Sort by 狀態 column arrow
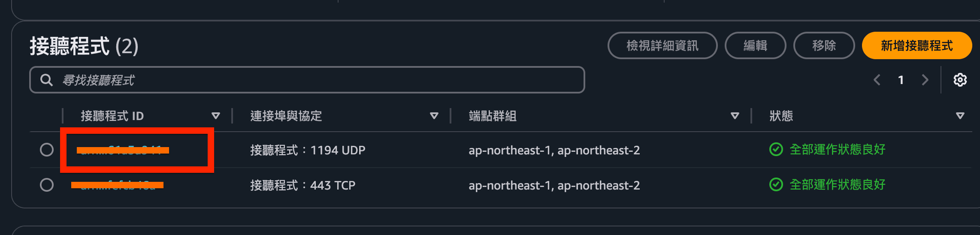The image size is (980, 235). [x=960, y=116]
